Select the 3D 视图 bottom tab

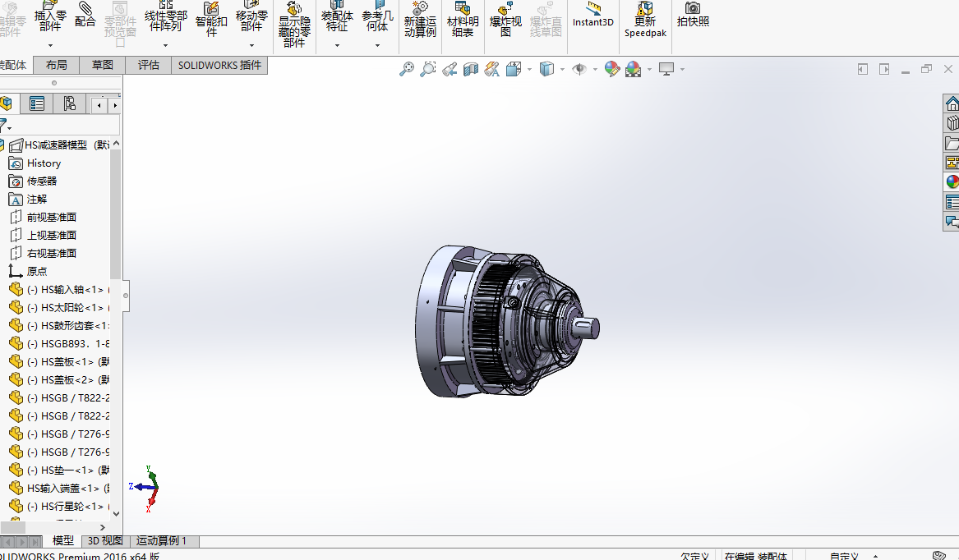105,541
